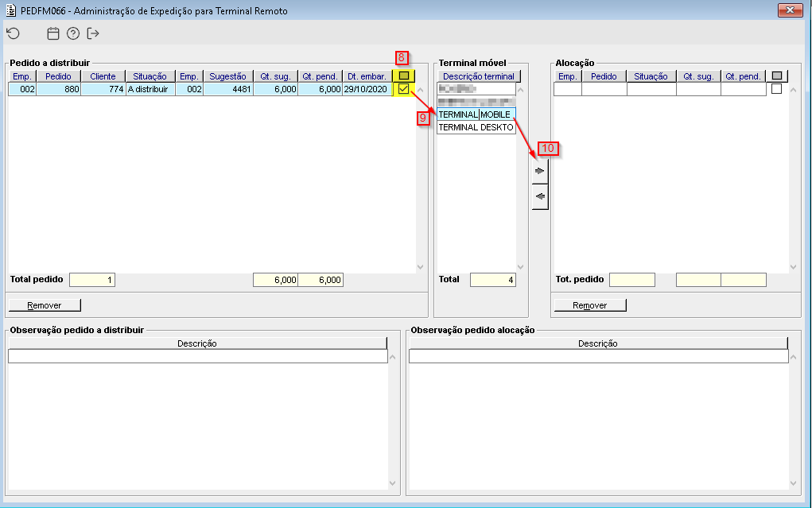Toggle select-all header in Alocação grid

click(777, 76)
